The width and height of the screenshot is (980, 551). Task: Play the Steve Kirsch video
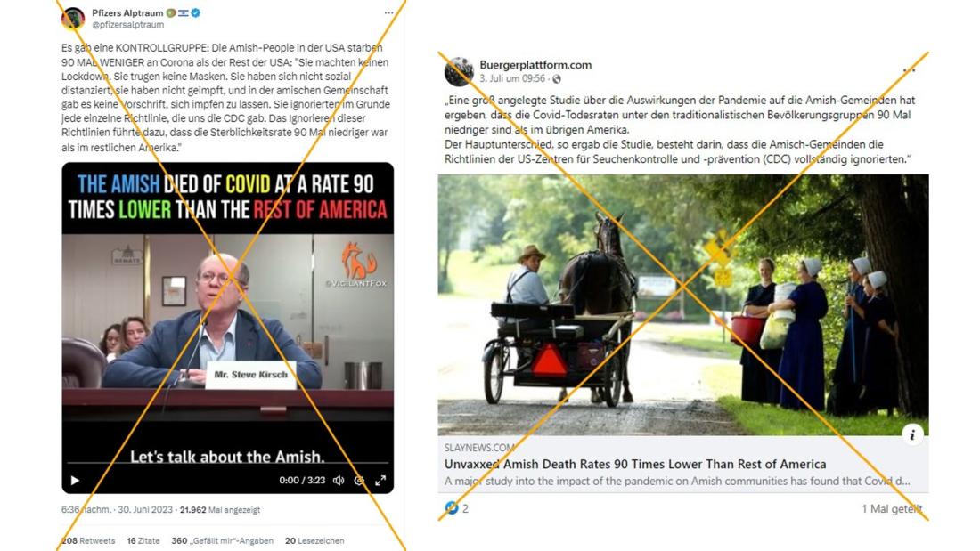pos(75,481)
